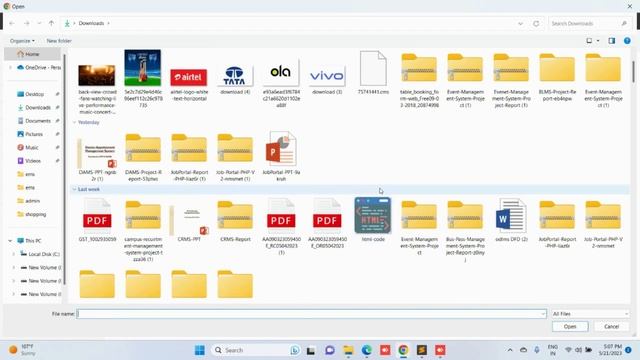Open the File name history dropdown

[543, 314]
